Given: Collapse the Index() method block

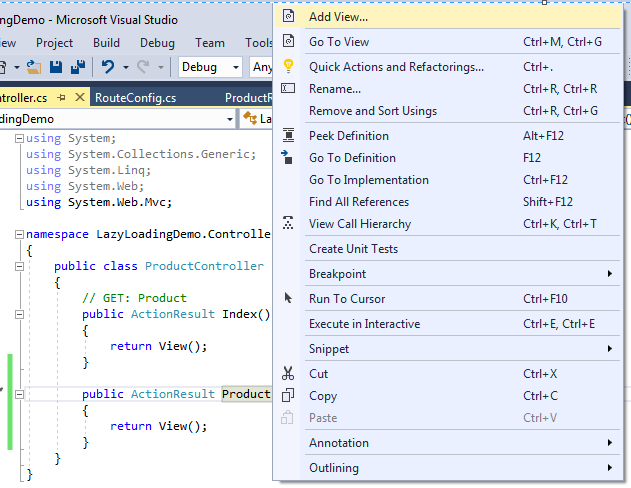Looking at the screenshot, I should pyautogui.click(x=19, y=314).
